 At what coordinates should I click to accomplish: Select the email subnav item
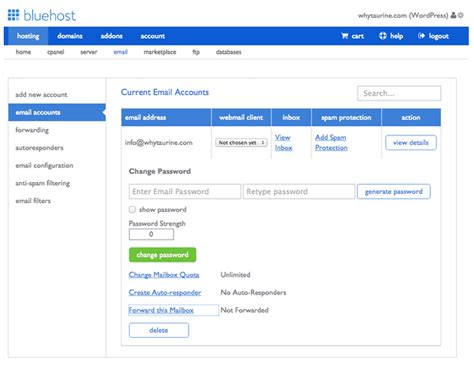click(121, 52)
